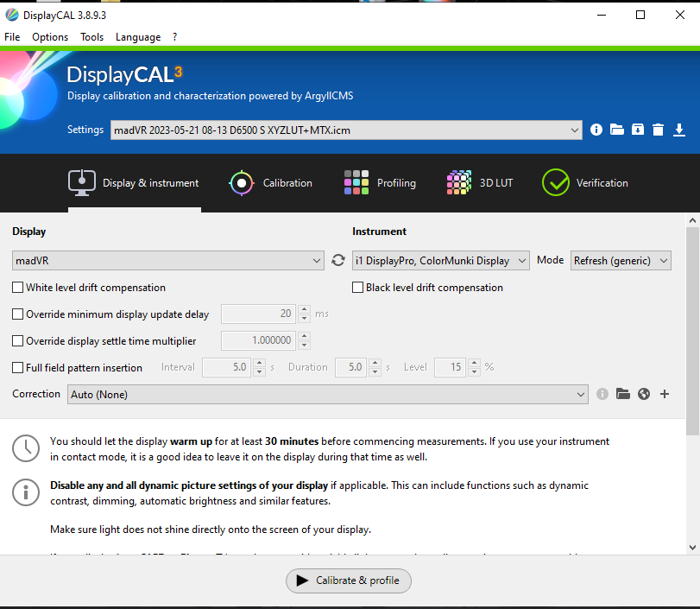700x609 pixels.
Task: Click the Interval 5.0 field
Action: tap(228, 367)
